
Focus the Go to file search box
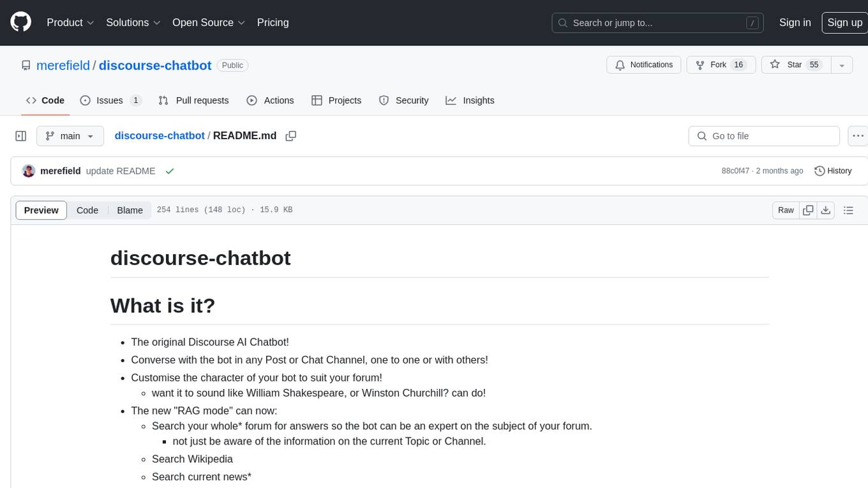coord(764,136)
